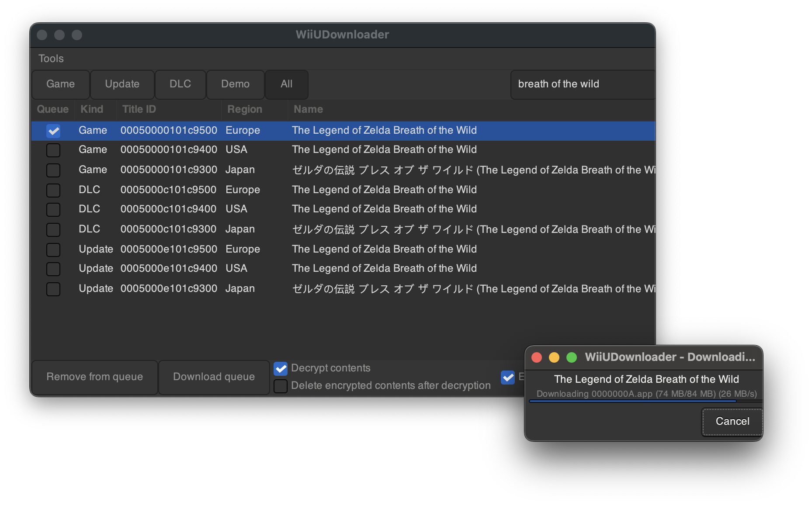Click the search field containing breath of the wild

583,84
